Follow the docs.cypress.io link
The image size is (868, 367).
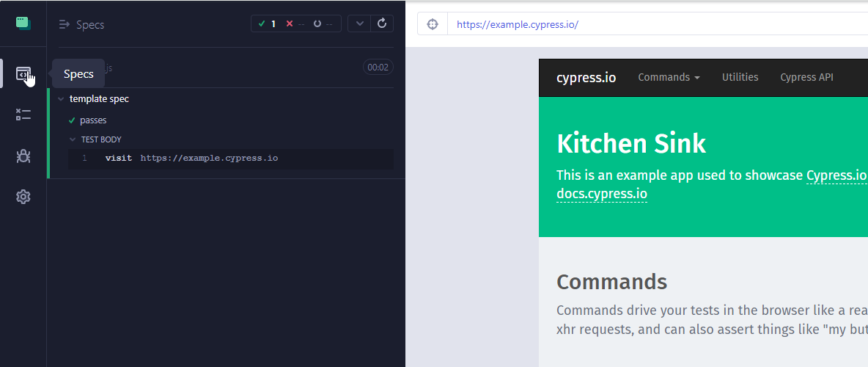[602, 195]
